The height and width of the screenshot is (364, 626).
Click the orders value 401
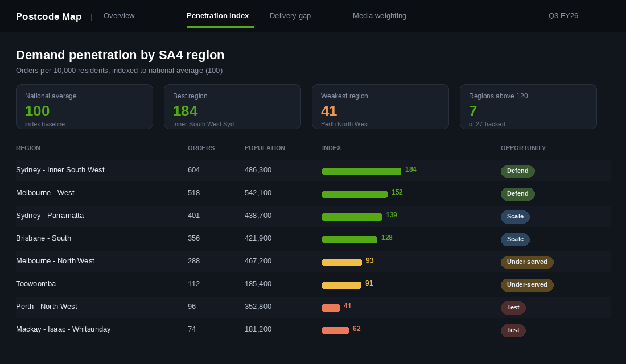click(x=193, y=216)
